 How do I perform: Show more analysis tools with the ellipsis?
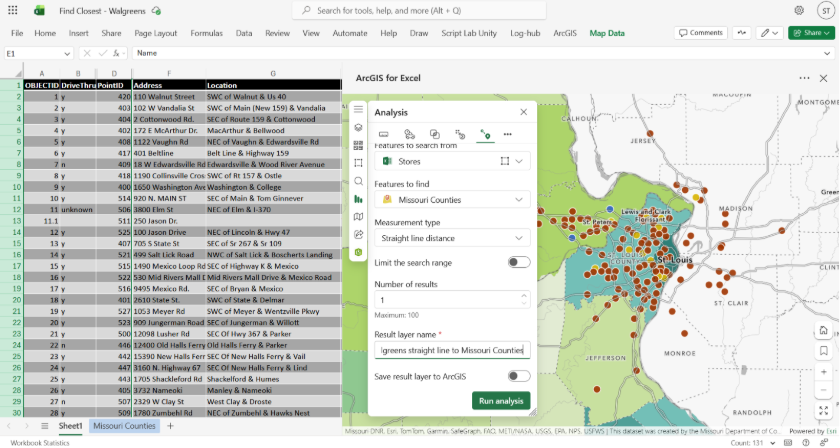coord(507,134)
